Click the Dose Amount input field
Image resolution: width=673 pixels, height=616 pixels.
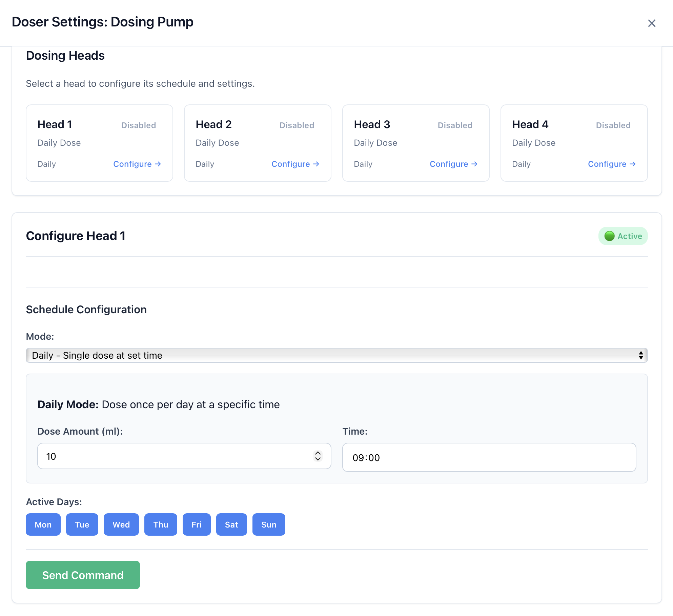pos(176,456)
